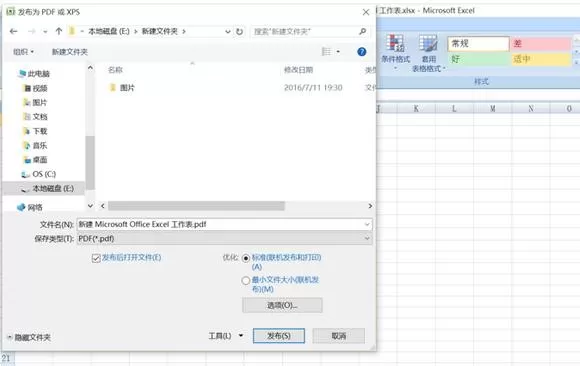Toggle 发布后打开文件 checkbox
Screen dimensions: 580x366
[96, 258]
